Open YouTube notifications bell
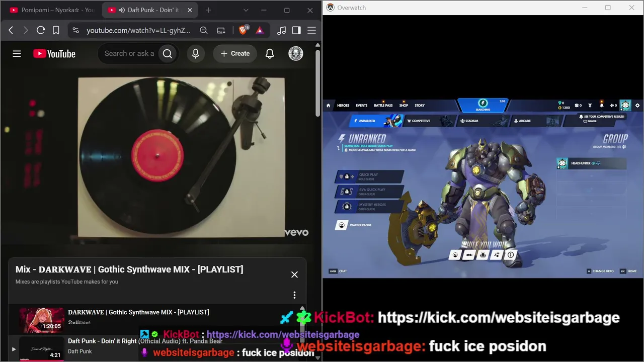644x362 pixels. pos(270,53)
